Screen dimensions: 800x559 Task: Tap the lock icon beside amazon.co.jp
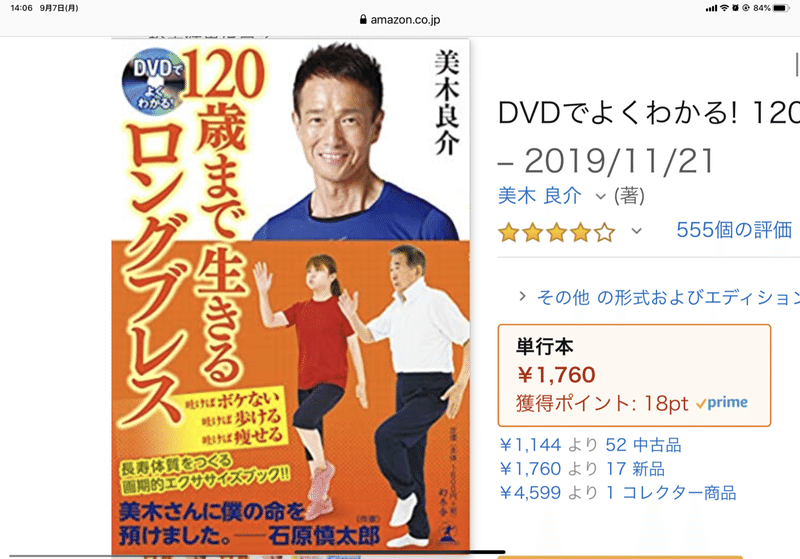coord(363,19)
